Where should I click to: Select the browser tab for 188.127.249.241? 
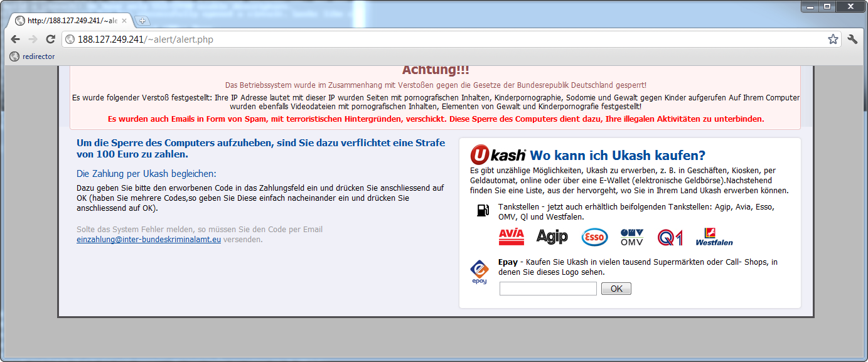(71, 21)
